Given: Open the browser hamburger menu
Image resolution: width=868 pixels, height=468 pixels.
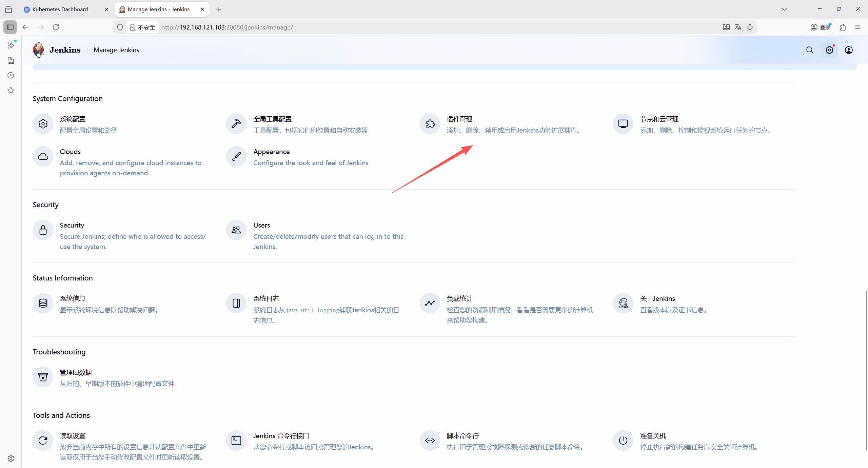Looking at the screenshot, I should 858,27.
